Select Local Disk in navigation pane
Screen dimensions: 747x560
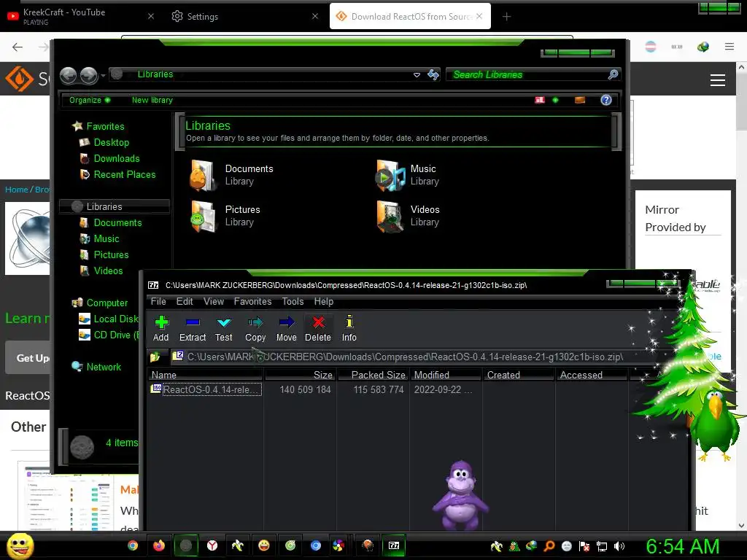[109, 319]
